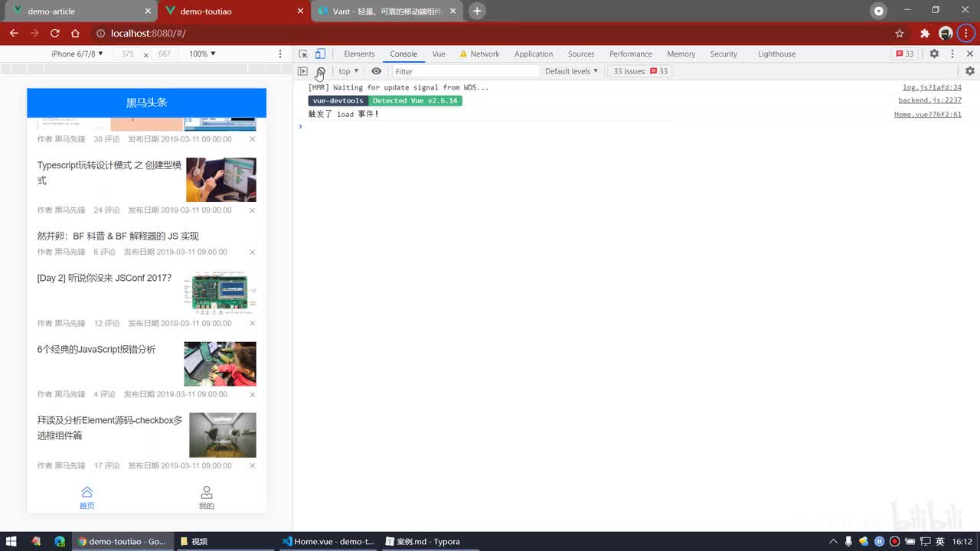Reload the localhost page
The height and width of the screenshot is (551, 980).
(x=54, y=33)
